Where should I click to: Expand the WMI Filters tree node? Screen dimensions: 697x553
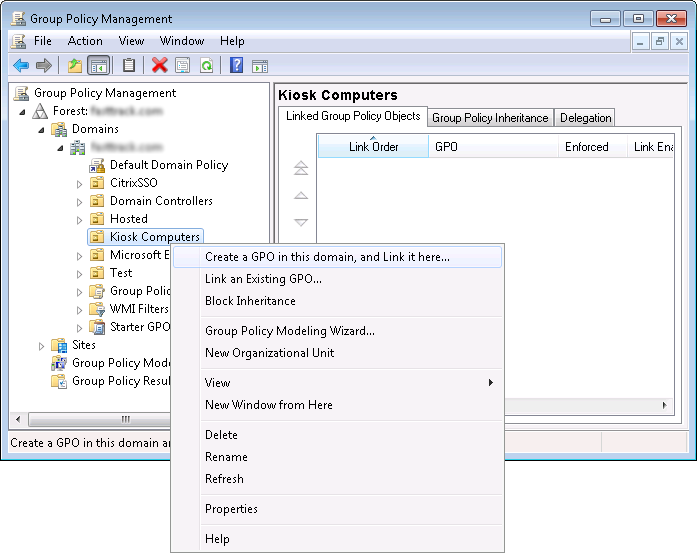pos(79,310)
